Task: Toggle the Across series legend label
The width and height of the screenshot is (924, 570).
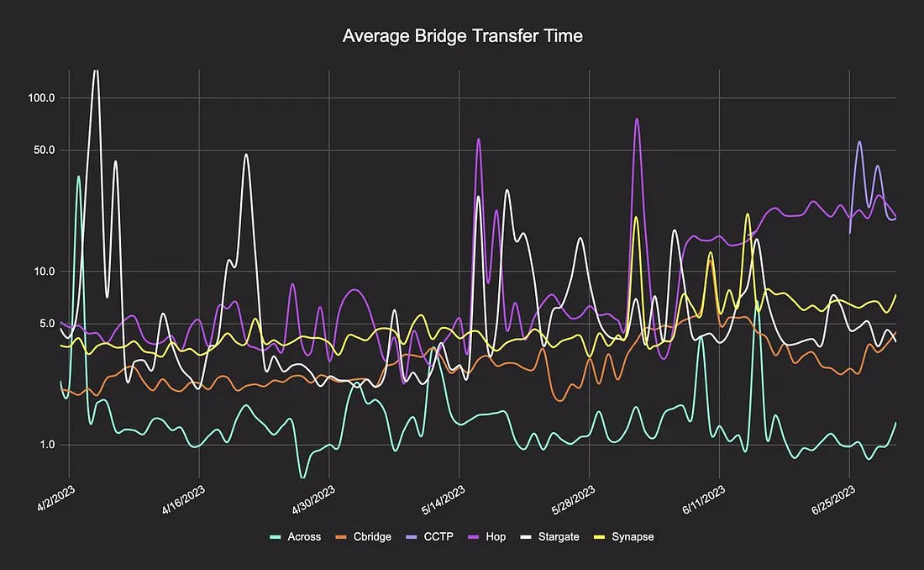Action: coord(305,536)
